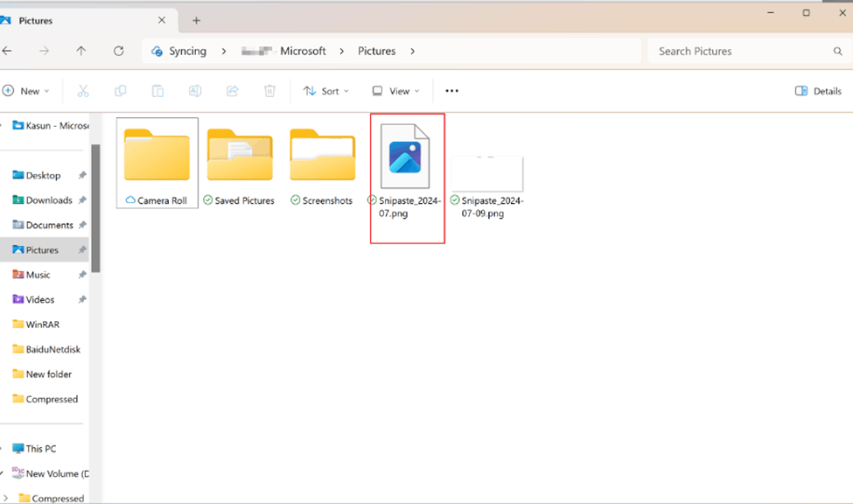Click the Rename icon in toolbar
The image size is (853, 504).
coord(195,91)
